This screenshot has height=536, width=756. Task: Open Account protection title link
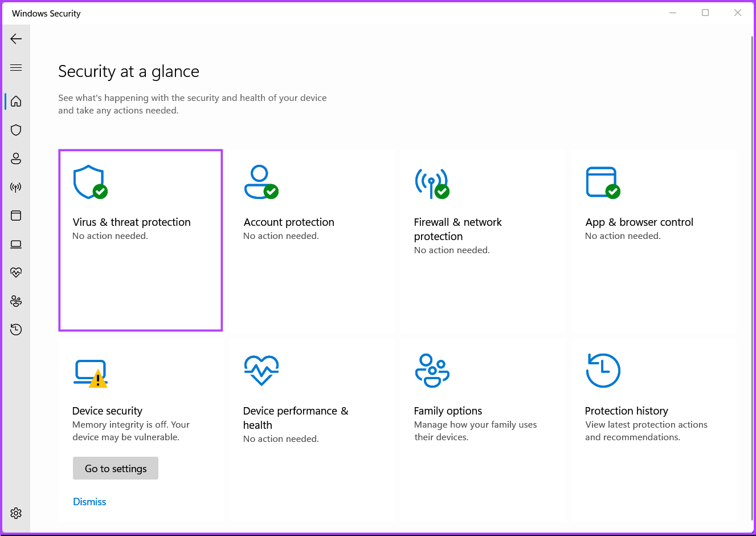point(289,222)
